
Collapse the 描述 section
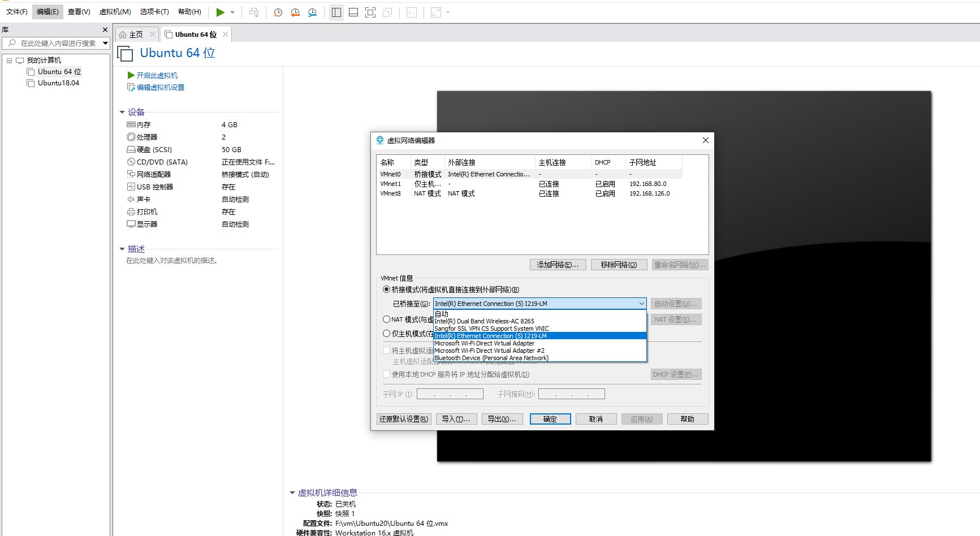(122, 249)
